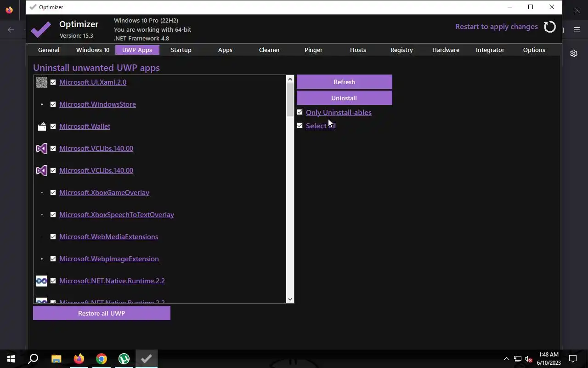Select the UWP Apps tab
The height and width of the screenshot is (368, 588).
click(x=137, y=50)
